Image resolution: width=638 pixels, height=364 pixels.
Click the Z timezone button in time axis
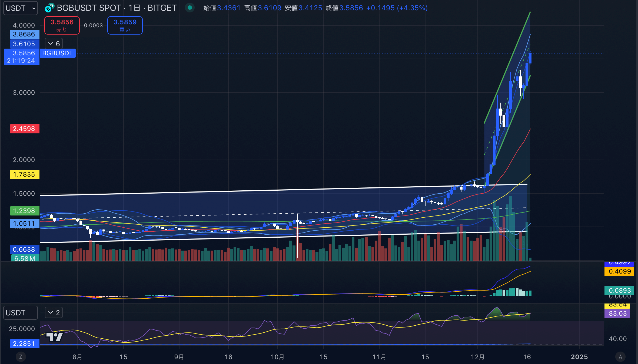click(x=21, y=357)
